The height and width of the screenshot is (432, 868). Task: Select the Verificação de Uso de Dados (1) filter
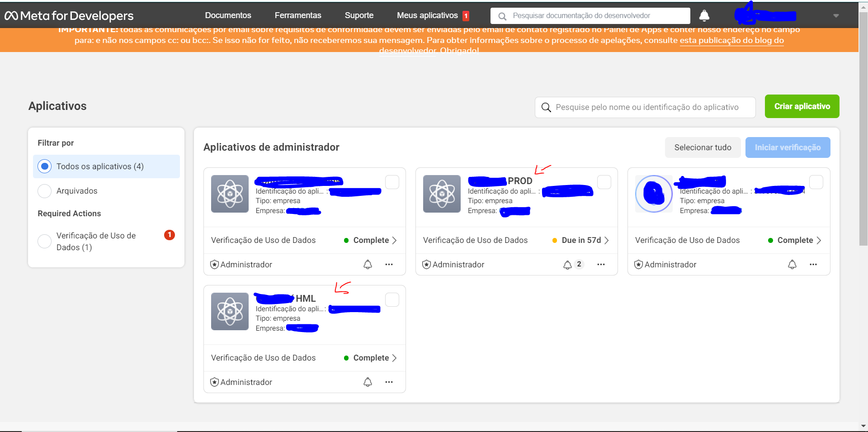(44, 241)
